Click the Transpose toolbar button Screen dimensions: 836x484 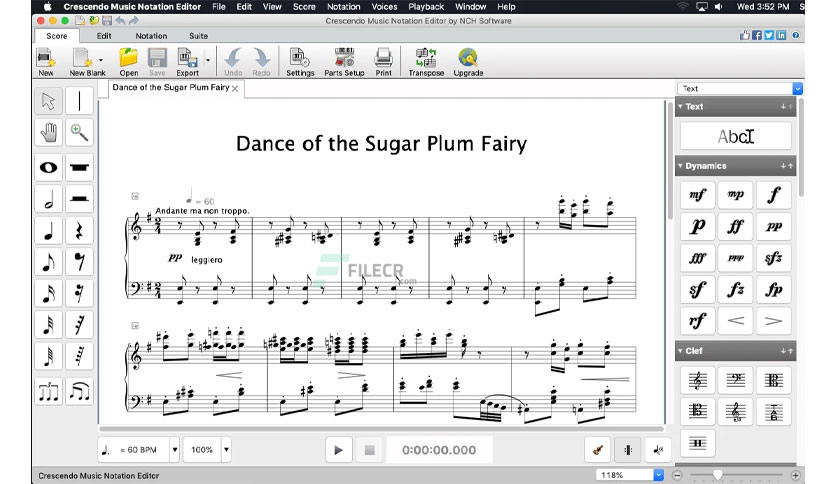(426, 62)
